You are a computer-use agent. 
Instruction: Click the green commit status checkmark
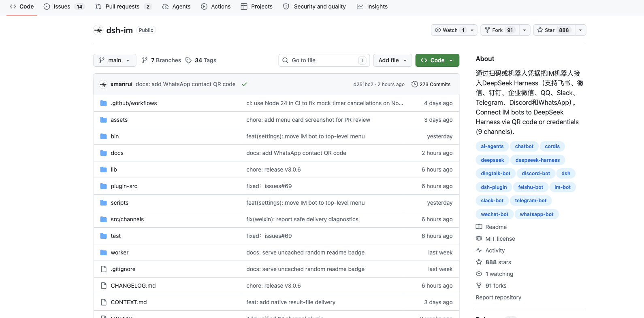pos(244,84)
